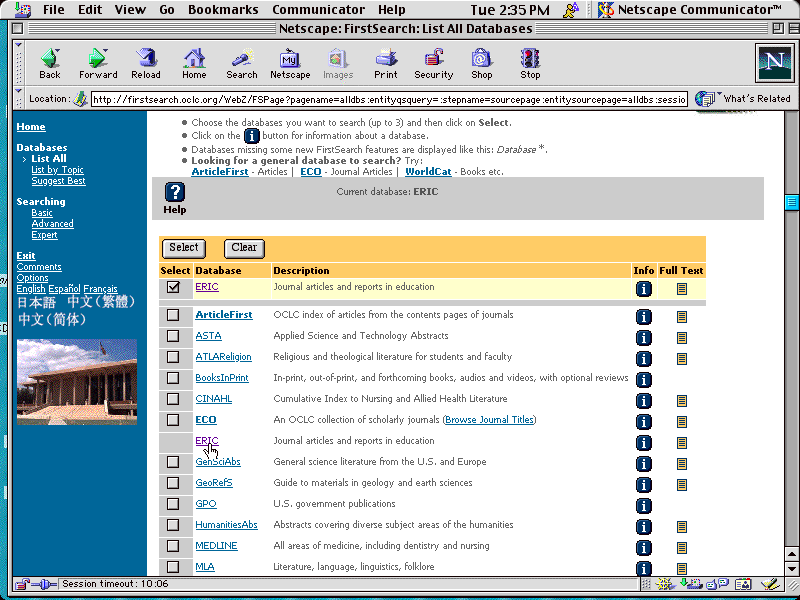Open the List by Topic link
This screenshot has width=800, height=600.
57,170
